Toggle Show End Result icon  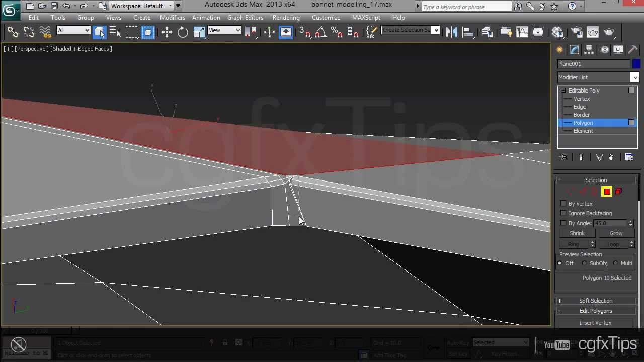click(581, 157)
